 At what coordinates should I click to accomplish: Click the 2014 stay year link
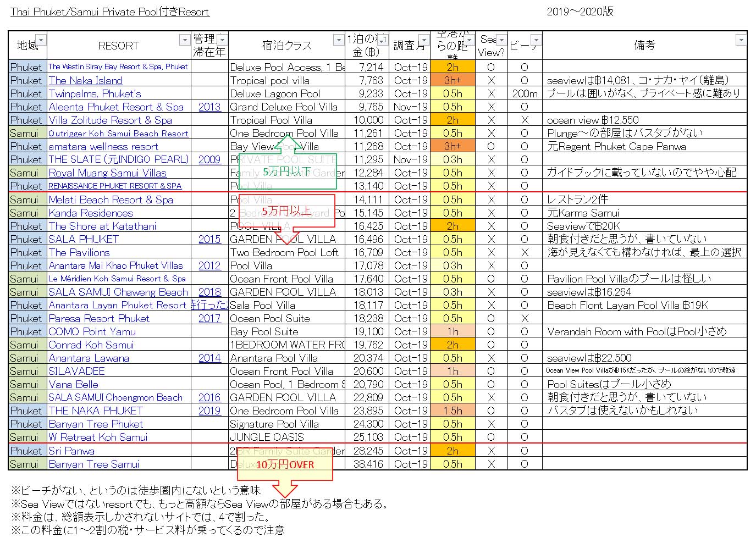[209, 358]
